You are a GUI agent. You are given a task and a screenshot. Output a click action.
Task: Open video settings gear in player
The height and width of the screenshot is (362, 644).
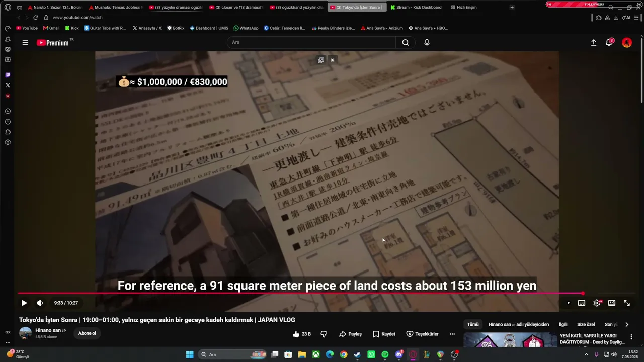click(x=597, y=303)
